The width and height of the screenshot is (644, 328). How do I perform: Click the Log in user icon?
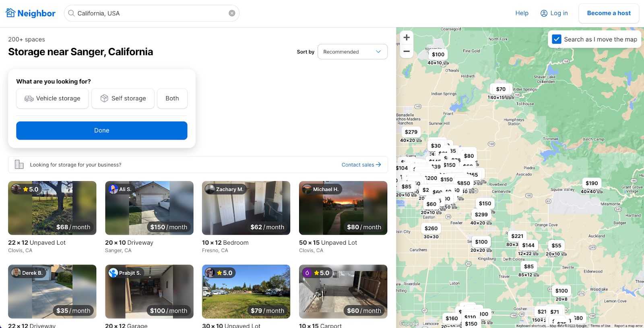click(544, 13)
